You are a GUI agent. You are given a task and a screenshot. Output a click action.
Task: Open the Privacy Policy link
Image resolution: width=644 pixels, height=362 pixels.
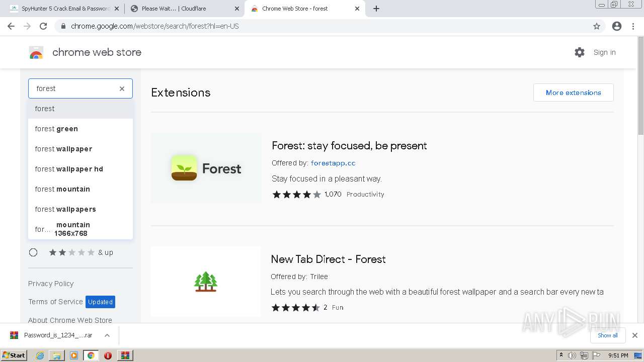coord(51,284)
